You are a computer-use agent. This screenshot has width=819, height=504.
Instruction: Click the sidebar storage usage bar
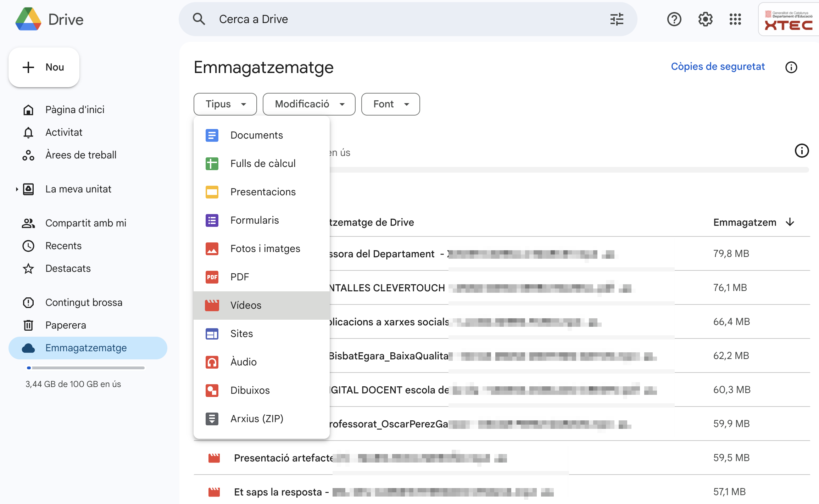(x=85, y=368)
